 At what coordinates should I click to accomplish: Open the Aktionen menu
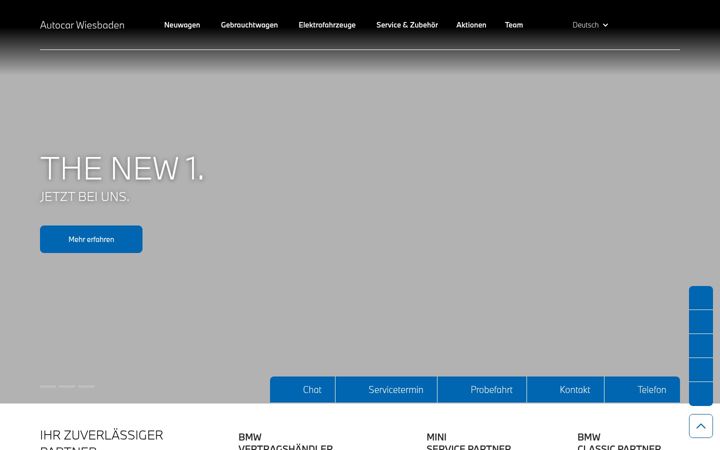click(471, 25)
